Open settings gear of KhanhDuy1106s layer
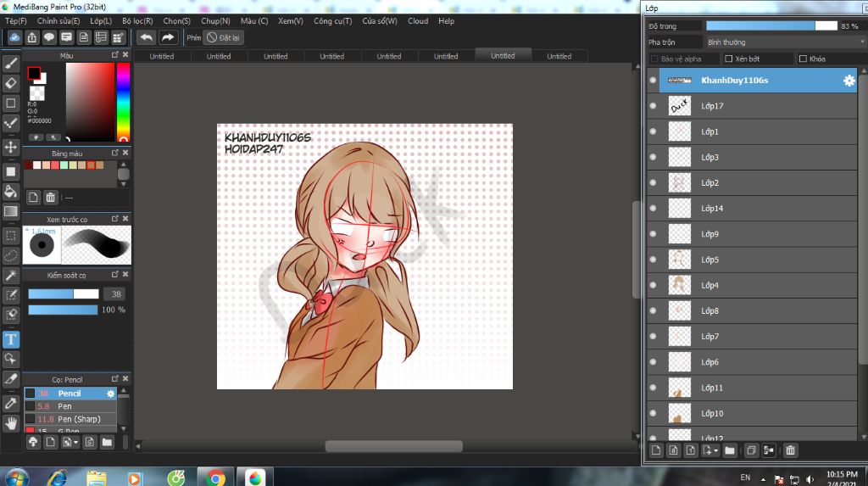Viewport: 868px width, 486px height. pos(849,81)
